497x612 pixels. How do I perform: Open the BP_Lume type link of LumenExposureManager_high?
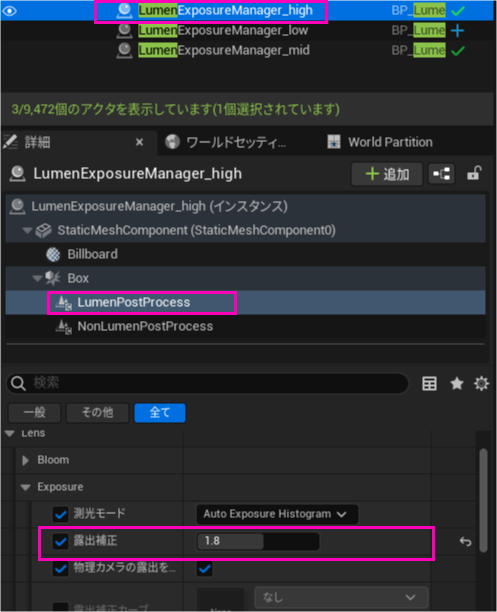click(x=418, y=11)
